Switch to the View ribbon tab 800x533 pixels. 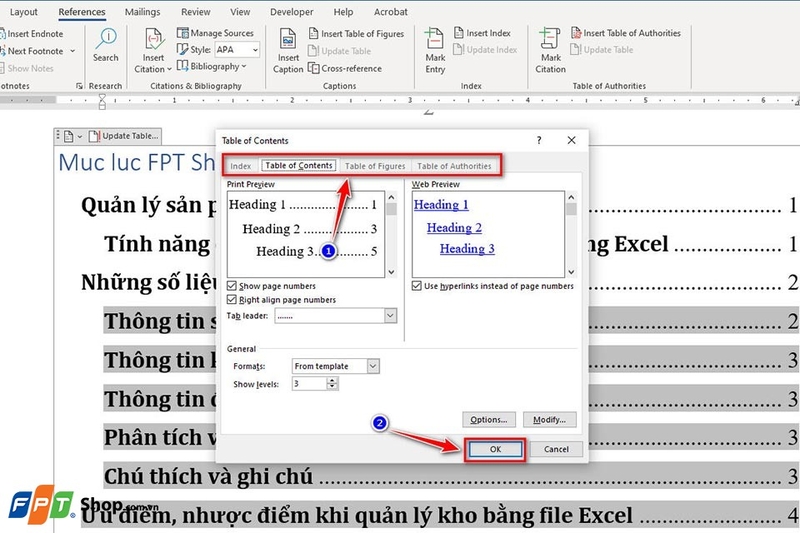240,12
